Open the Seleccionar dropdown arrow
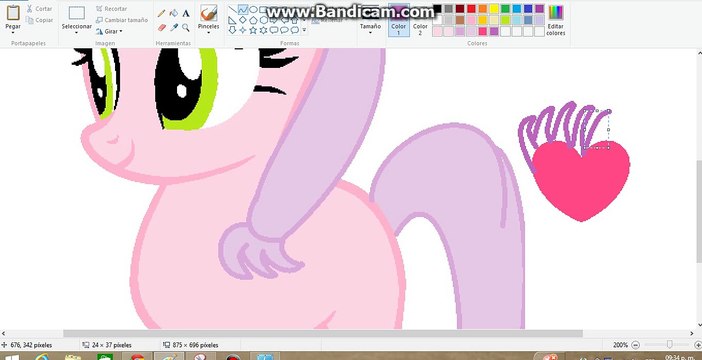The width and height of the screenshot is (702, 360). (77, 33)
